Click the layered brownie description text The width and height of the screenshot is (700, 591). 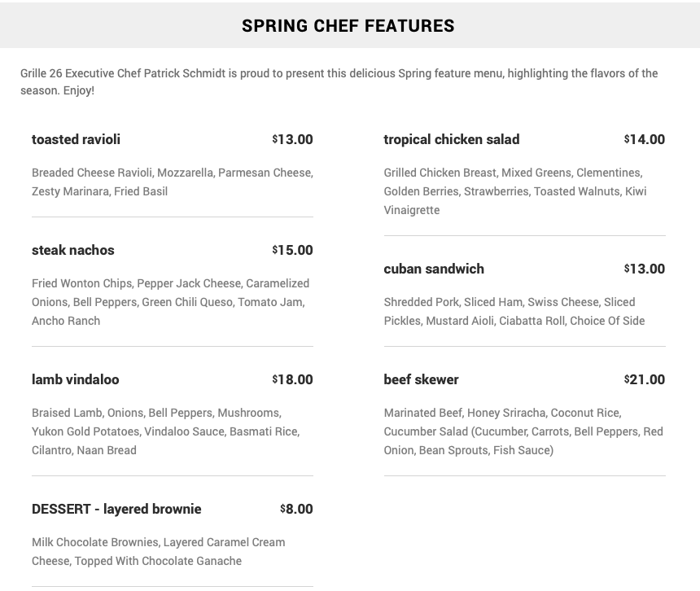pyautogui.click(x=158, y=552)
